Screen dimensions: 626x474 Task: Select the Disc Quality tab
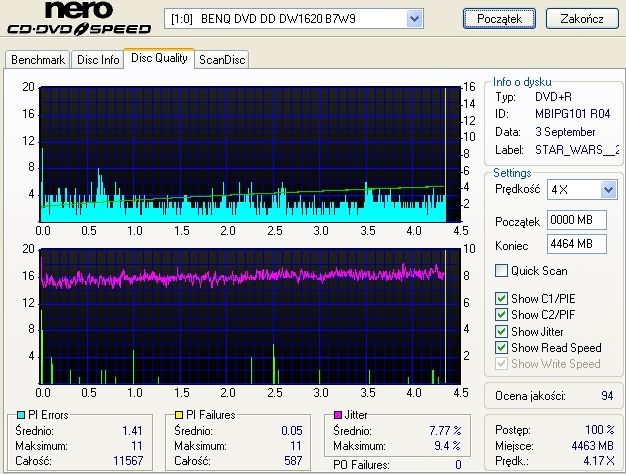point(159,58)
